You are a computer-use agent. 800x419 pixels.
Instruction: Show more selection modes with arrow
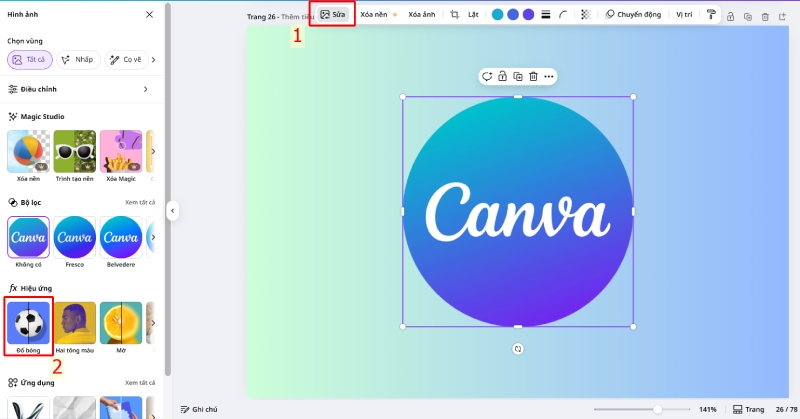[153, 60]
